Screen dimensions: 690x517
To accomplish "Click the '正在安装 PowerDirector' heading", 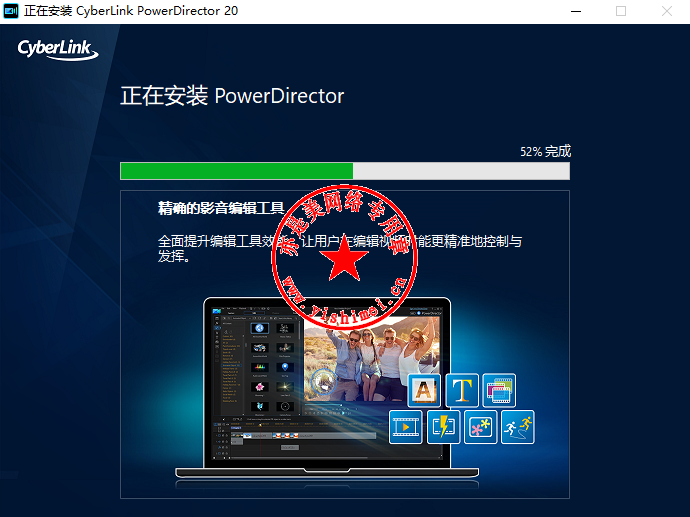I will 232,96.
